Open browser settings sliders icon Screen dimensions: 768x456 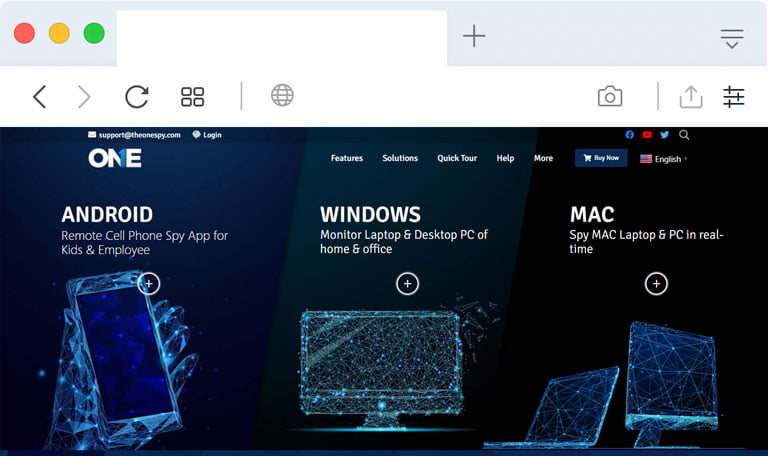(x=733, y=96)
